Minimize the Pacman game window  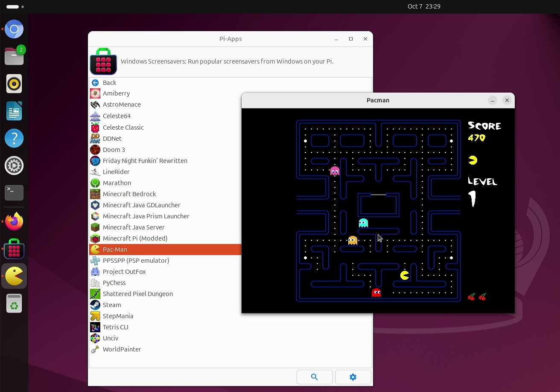point(493,101)
